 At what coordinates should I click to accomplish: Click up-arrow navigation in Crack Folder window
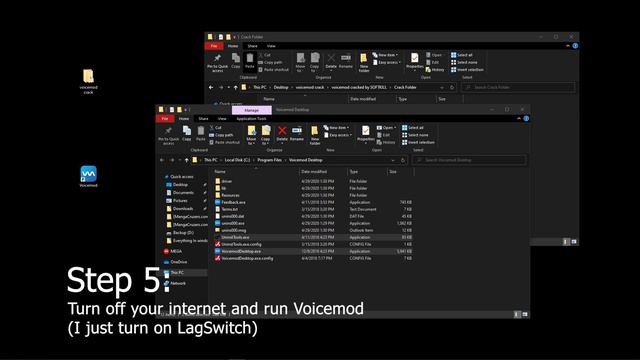tap(236, 87)
